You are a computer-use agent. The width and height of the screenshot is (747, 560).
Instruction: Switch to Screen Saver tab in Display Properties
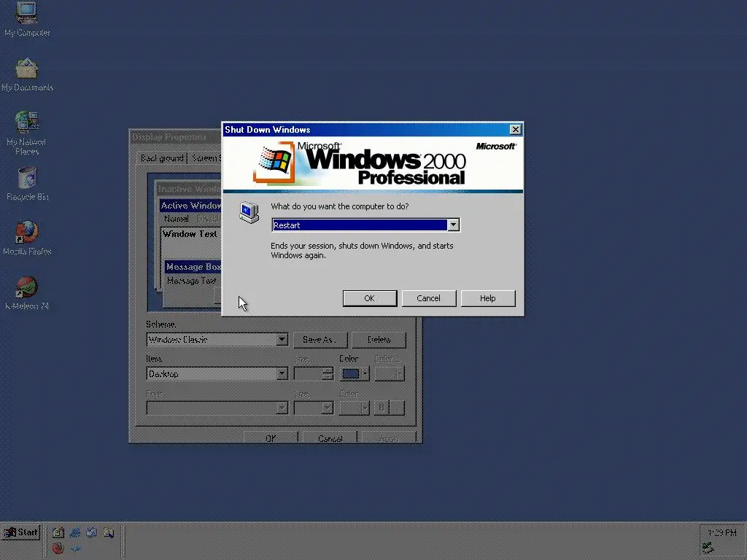[206, 158]
